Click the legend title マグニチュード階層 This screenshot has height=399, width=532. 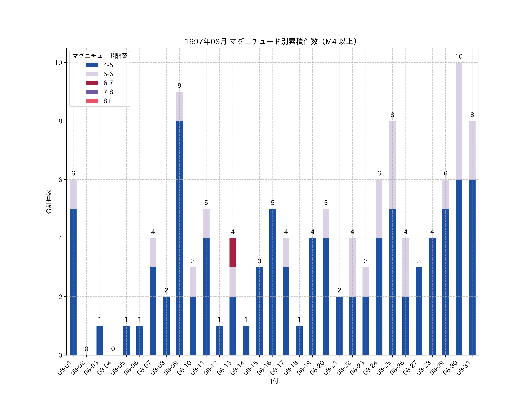(x=100, y=56)
